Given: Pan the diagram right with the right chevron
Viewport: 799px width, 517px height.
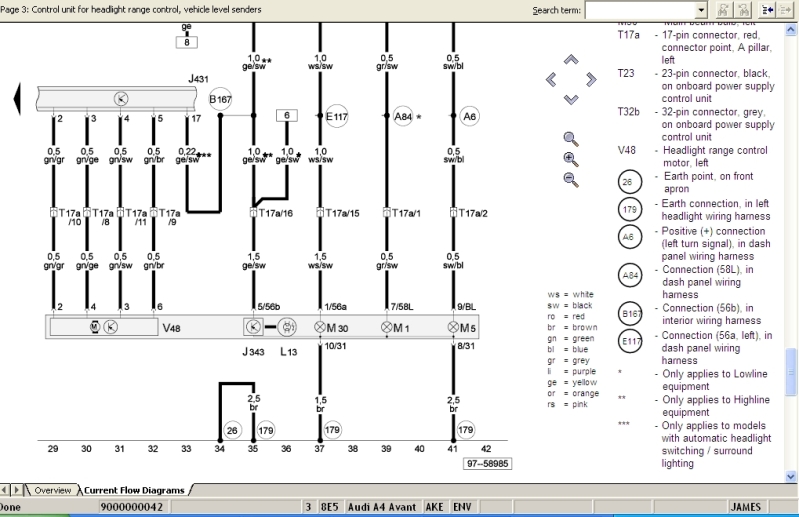Looking at the screenshot, I should pyautogui.click(x=590, y=80).
